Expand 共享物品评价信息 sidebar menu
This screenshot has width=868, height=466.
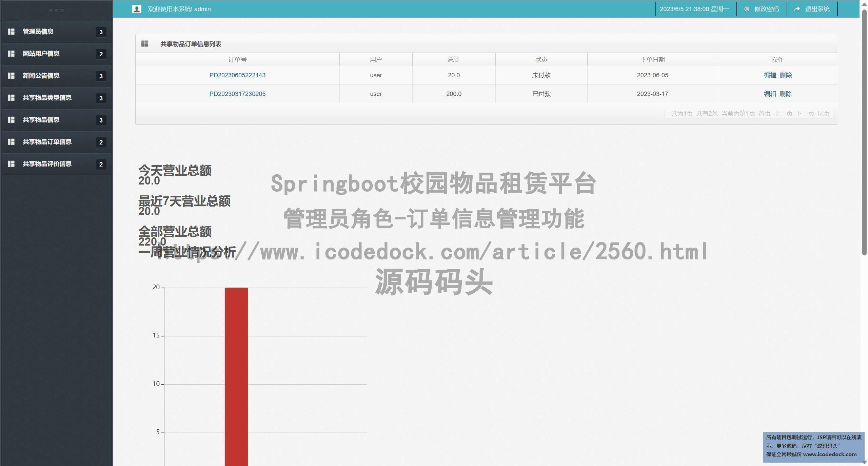pos(47,164)
